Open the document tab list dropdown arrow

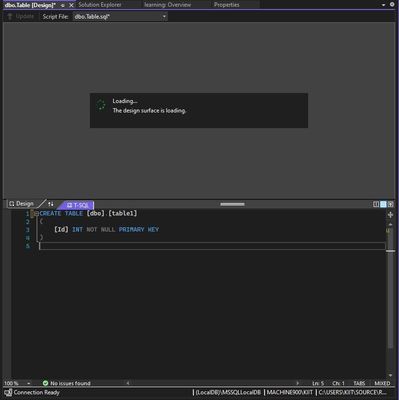pyautogui.click(x=383, y=5)
